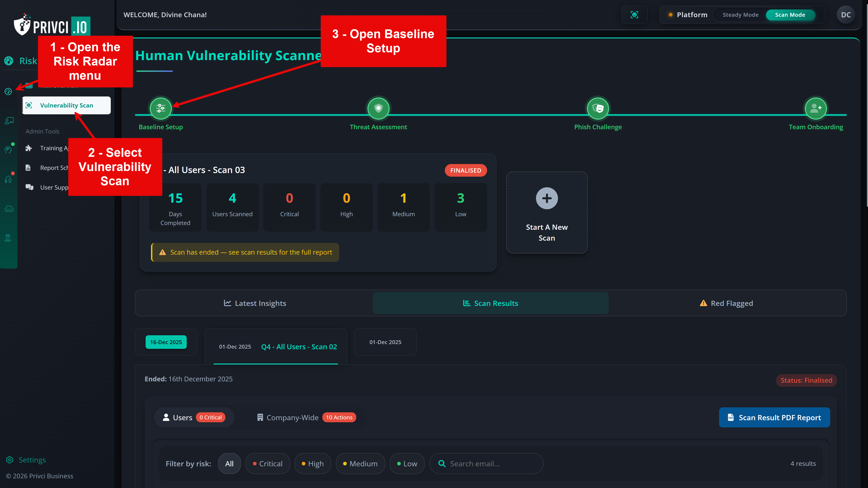Screen dimensions: 868x488
Task: Click the Start A New Scan button
Action: click(547, 212)
